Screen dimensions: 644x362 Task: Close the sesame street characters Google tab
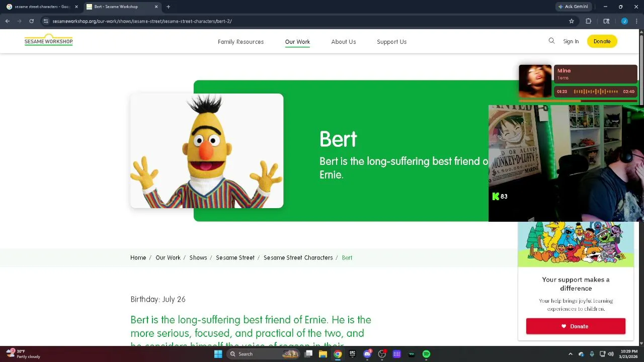[x=76, y=7]
